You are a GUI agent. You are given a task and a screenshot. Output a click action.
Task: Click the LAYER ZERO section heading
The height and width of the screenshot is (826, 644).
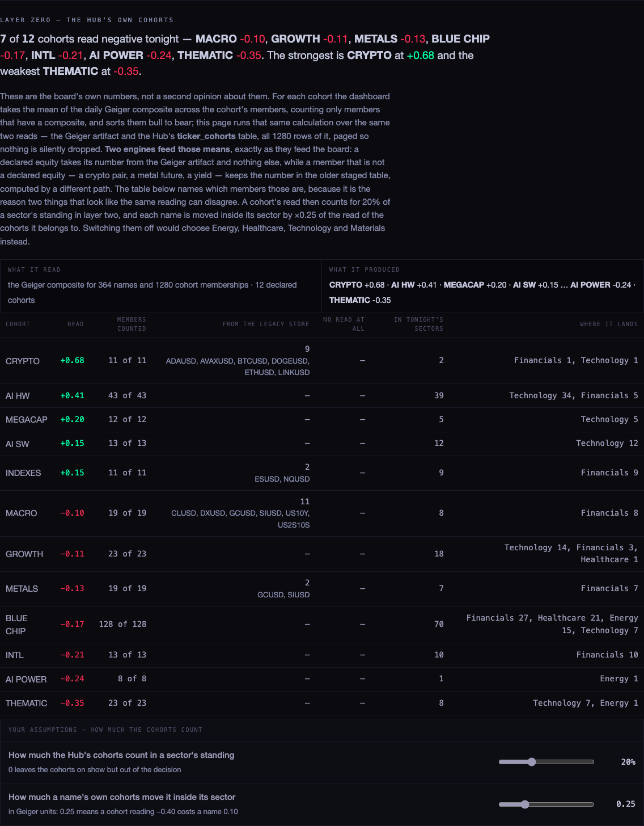(x=87, y=20)
